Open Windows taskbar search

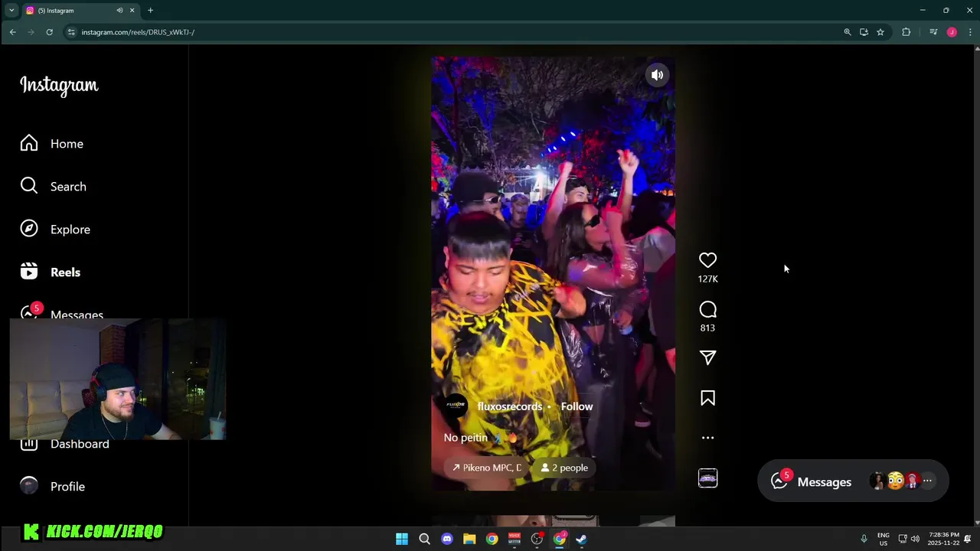[424, 539]
